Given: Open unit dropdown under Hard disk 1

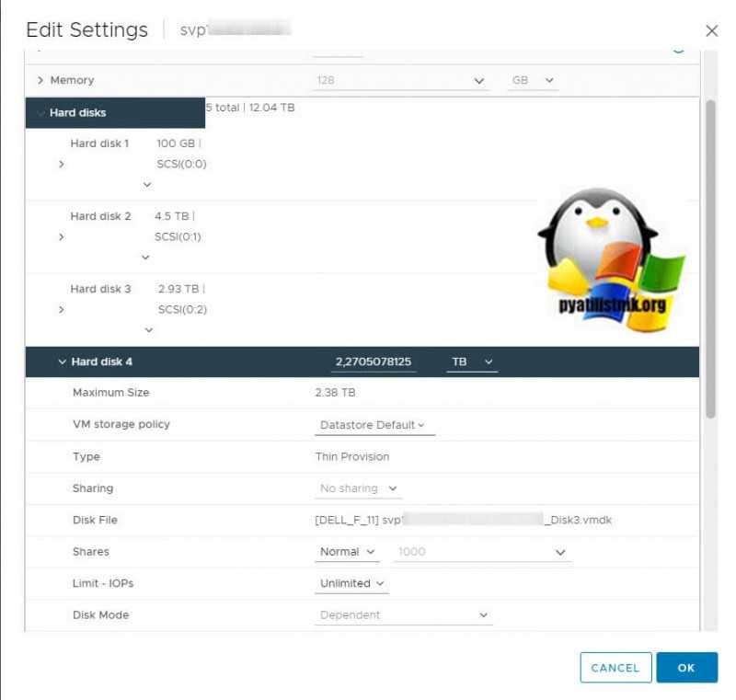Looking at the screenshot, I should [147, 185].
